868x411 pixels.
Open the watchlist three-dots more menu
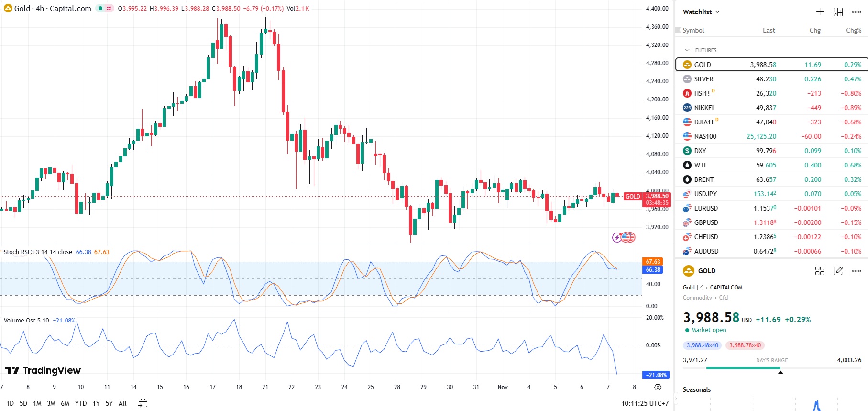tap(856, 12)
